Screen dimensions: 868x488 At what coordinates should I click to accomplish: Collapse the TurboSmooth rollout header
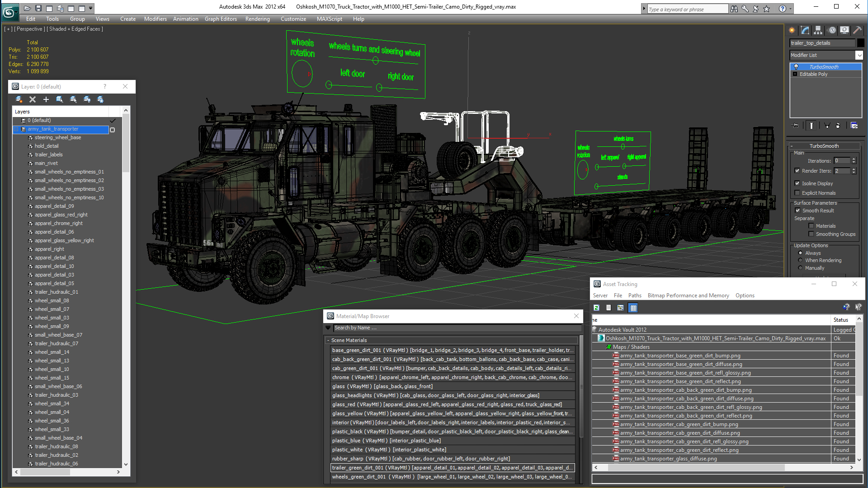pos(824,146)
